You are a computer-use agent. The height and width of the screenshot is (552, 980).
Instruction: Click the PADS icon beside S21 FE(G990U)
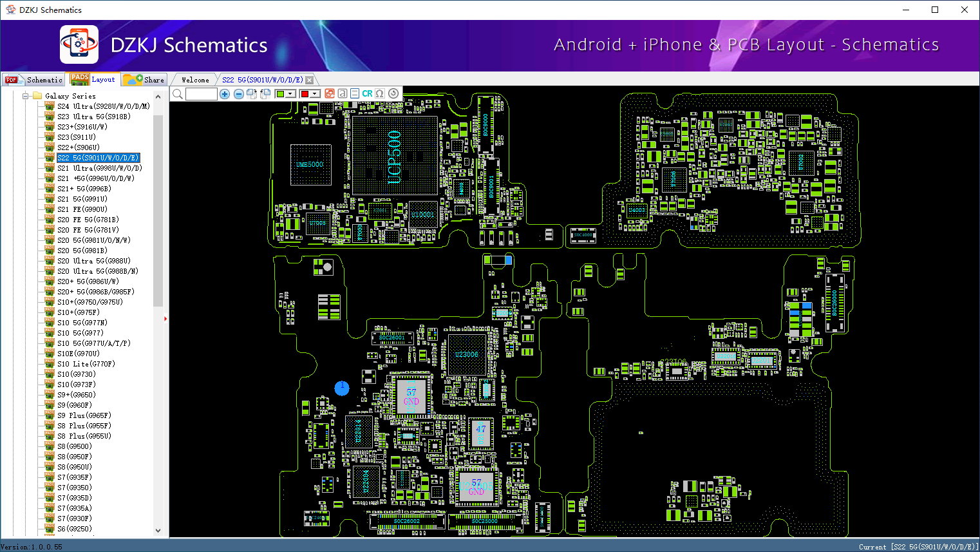(x=50, y=209)
